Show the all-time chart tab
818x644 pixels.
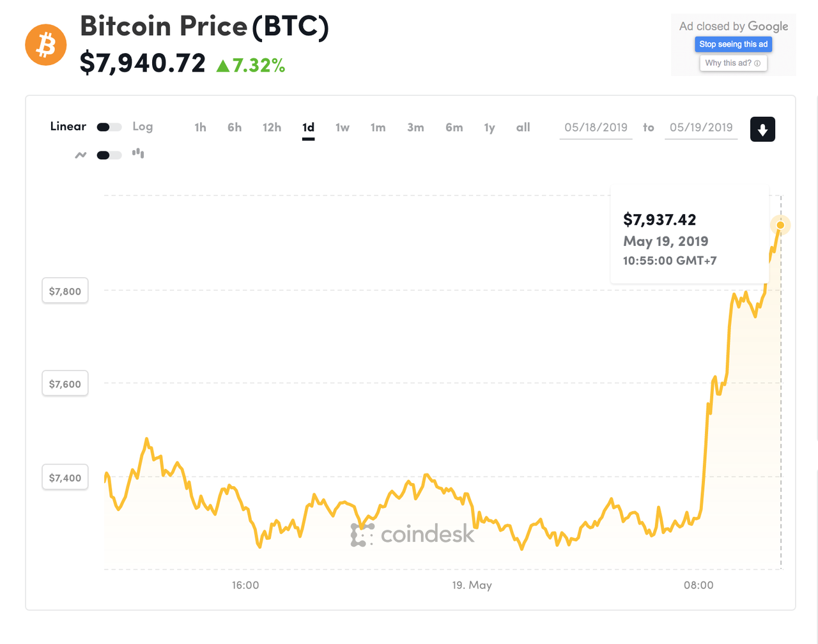pos(523,127)
